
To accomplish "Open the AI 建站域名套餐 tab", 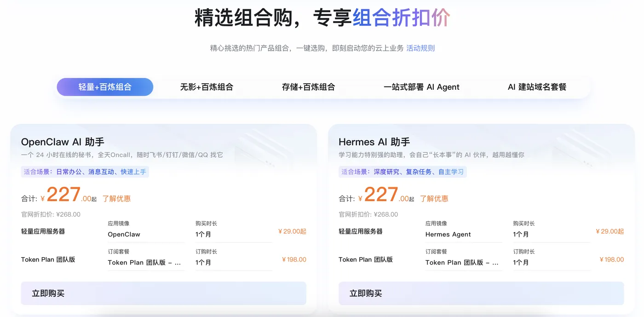I will click(x=537, y=87).
